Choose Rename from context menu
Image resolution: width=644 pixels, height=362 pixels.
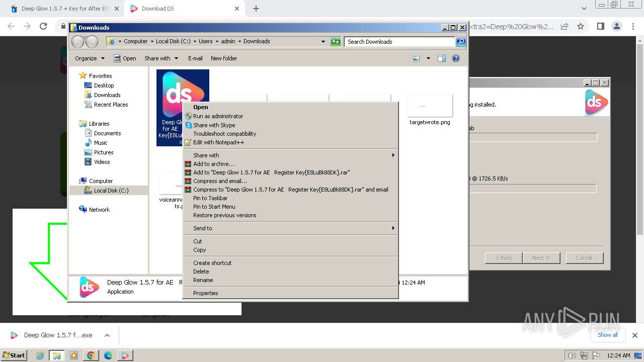203,280
